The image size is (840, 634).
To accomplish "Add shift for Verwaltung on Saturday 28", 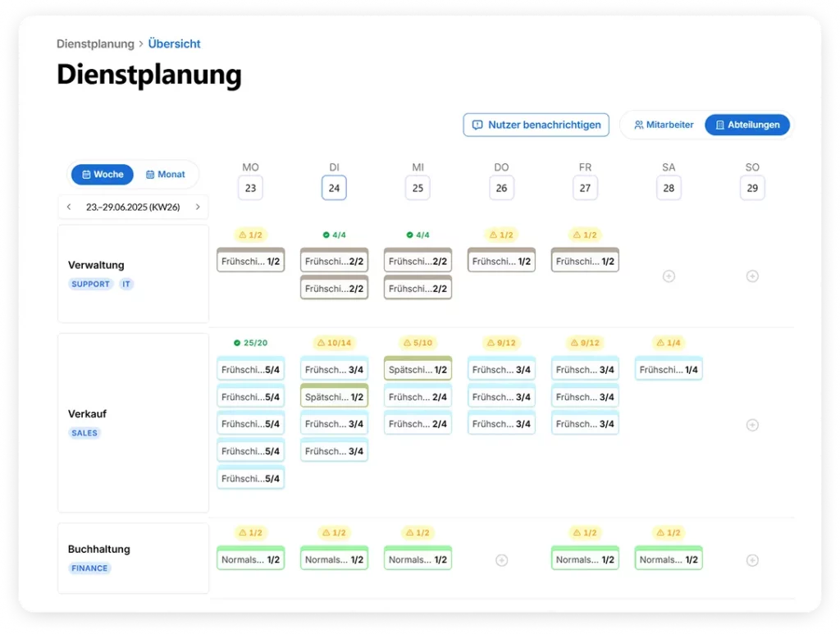I will click(669, 276).
